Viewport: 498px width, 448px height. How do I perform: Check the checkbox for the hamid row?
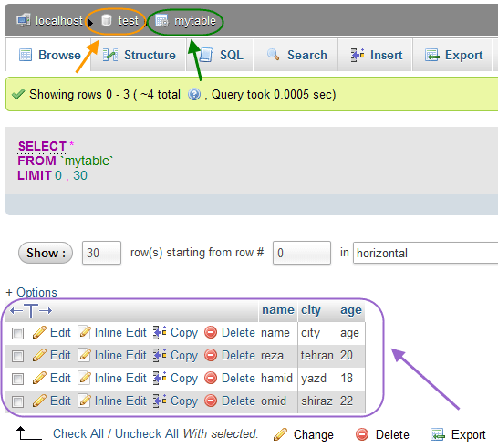pyautogui.click(x=17, y=379)
